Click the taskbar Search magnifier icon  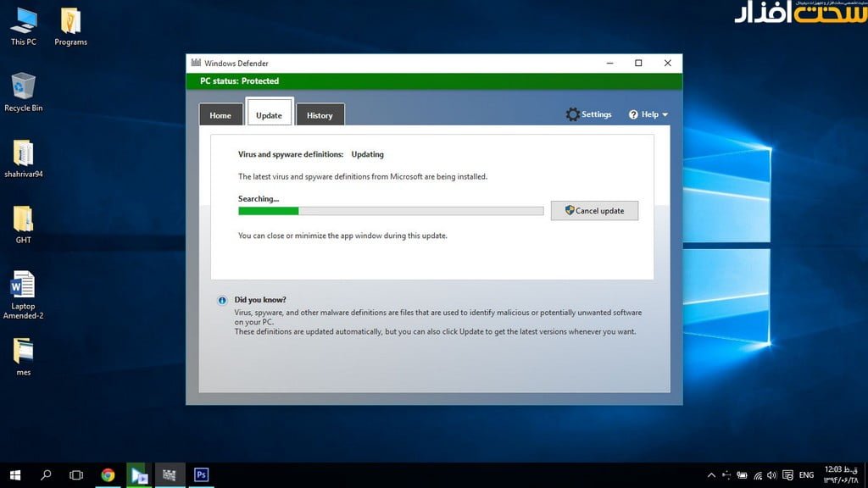[46, 475]
